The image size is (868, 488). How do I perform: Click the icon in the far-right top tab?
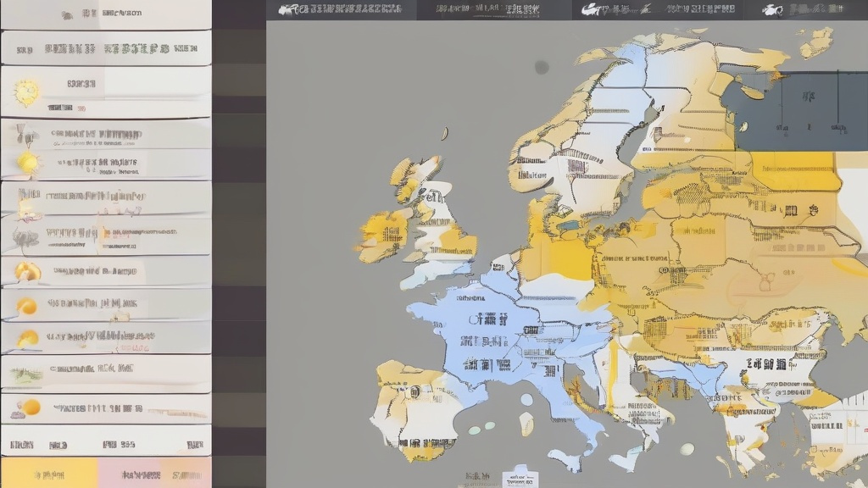pos(773,10)
